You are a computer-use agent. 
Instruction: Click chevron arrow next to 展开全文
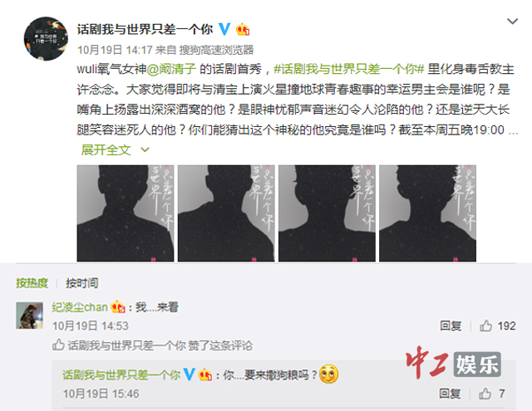(x=145, y=149)
